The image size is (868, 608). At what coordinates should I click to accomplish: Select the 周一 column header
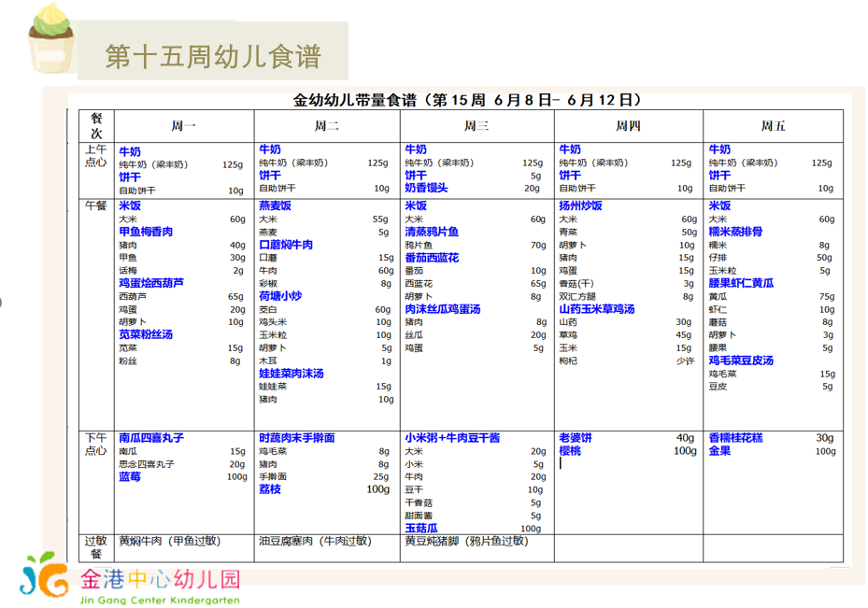pyautogui.click(x=183, y=126)
